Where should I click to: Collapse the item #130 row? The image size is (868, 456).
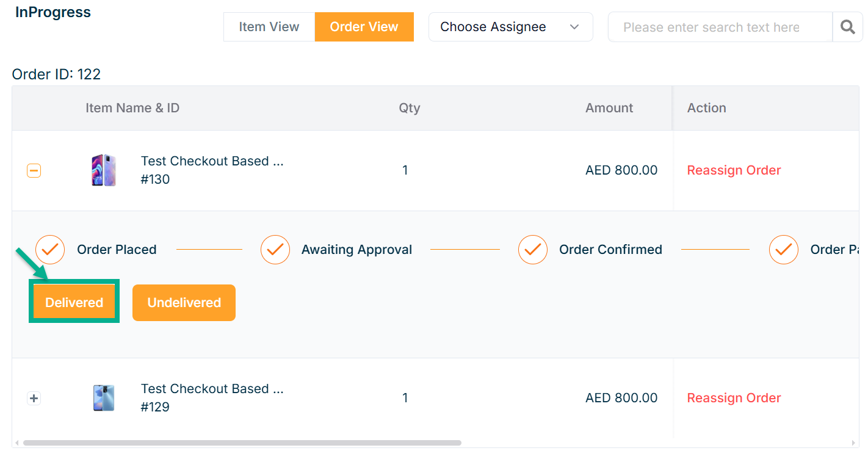pyautogui.click(x=34, y=171)
